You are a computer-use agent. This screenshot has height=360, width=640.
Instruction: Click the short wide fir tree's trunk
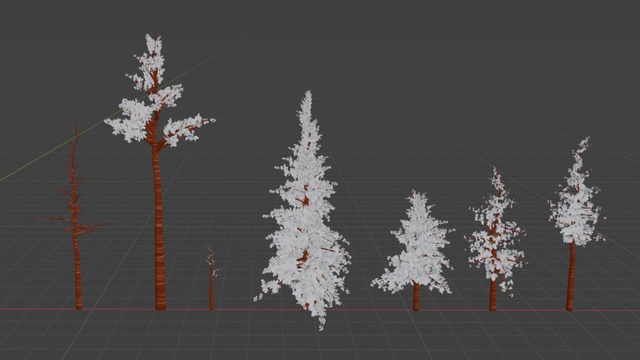click(x=416, y=297)
